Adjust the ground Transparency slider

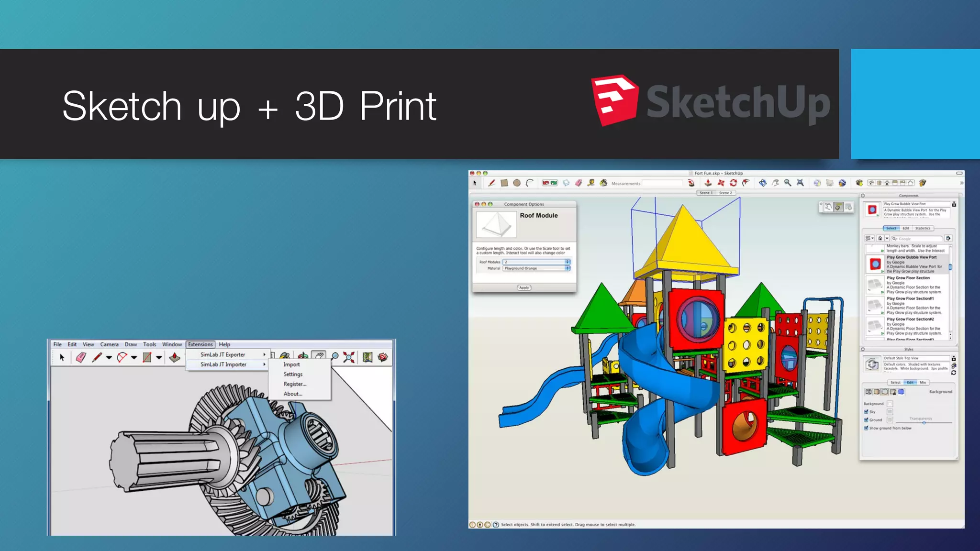coord(924,423)
